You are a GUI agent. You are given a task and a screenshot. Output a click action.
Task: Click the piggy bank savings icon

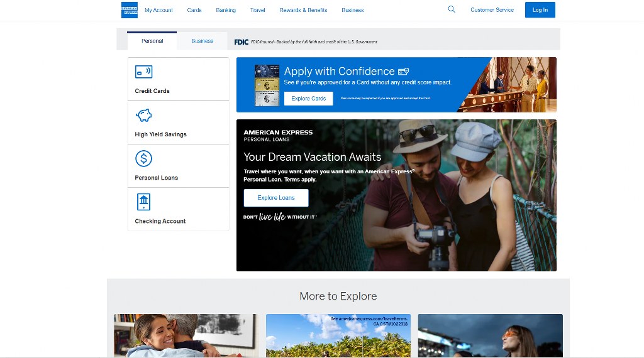tap(144, 115)
